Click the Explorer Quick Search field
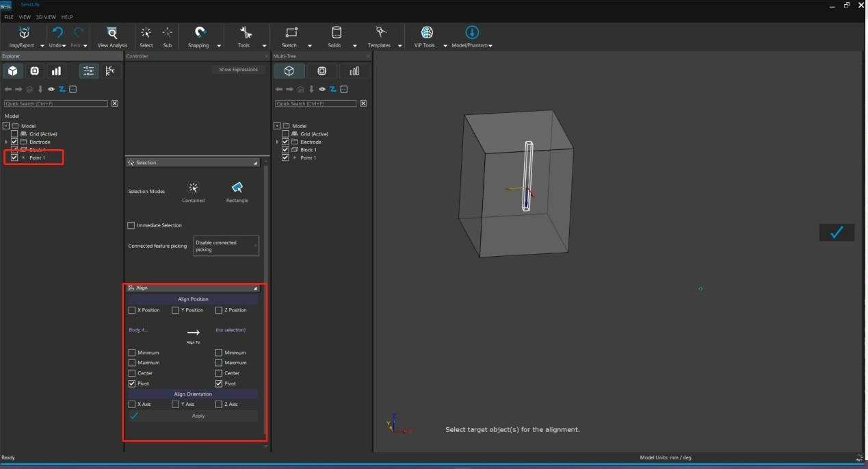Image resolution: width=868 pixels, height=469 pixels. coord(56,103)
